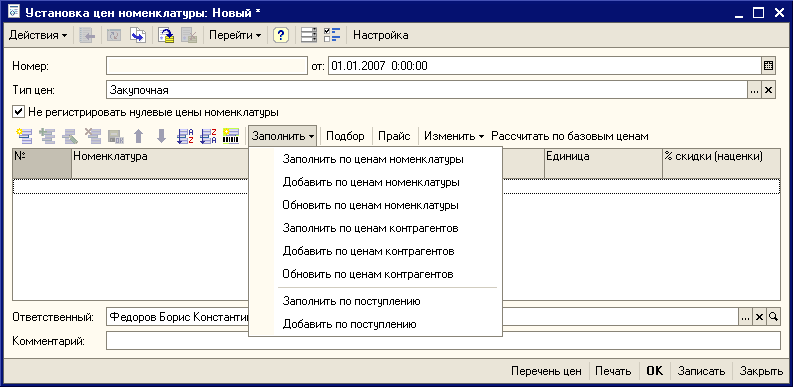Screen dimensions: 794x388
Task: Click the Закрыть button
Action: coord(761,371)
